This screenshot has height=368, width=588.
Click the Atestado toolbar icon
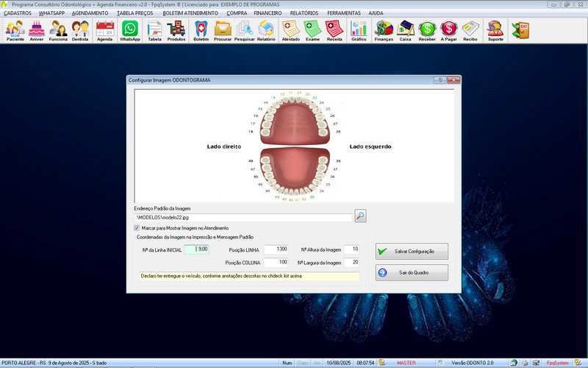coord(290,30)
